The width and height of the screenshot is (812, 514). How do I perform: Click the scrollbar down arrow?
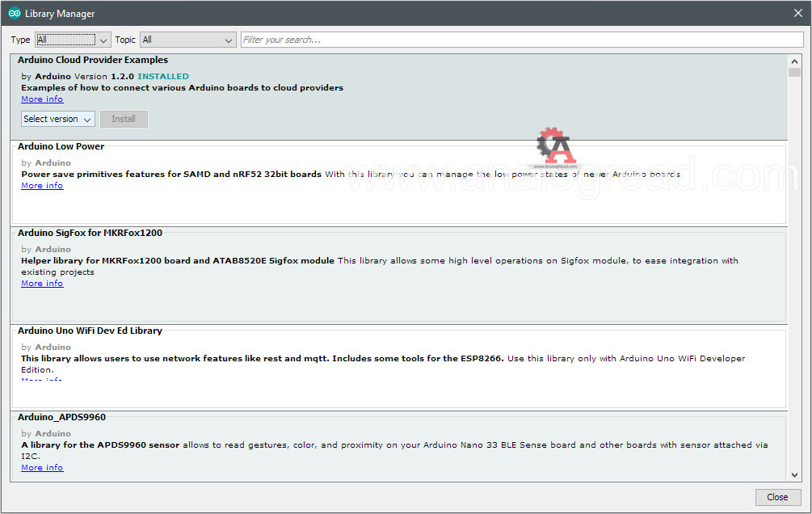[794, 474]
